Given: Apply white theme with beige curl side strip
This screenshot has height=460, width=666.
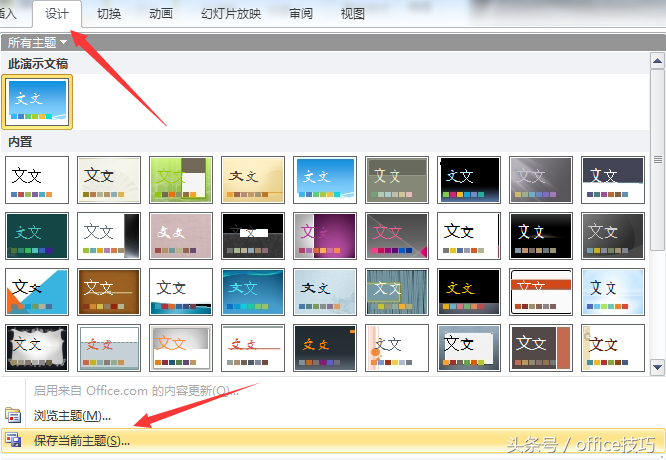Looking at the screenshot, I should tap(613, 348).
